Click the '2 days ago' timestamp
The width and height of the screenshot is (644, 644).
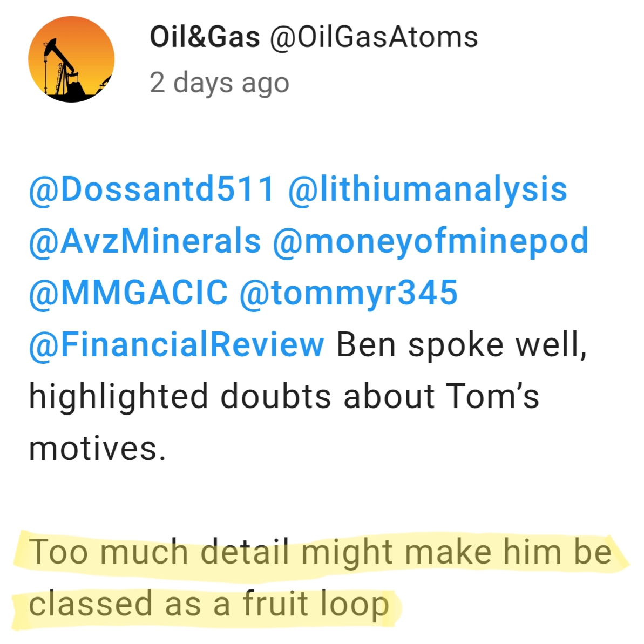[219, 83]
